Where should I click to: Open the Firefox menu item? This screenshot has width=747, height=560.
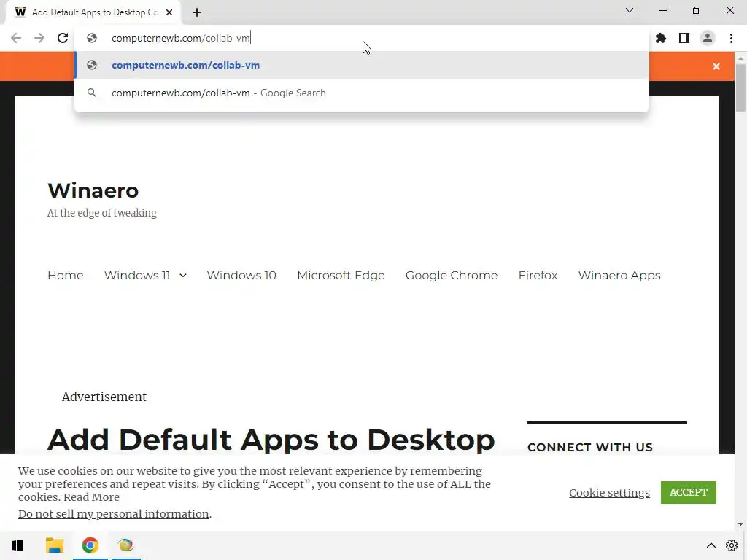click(538, 275)
